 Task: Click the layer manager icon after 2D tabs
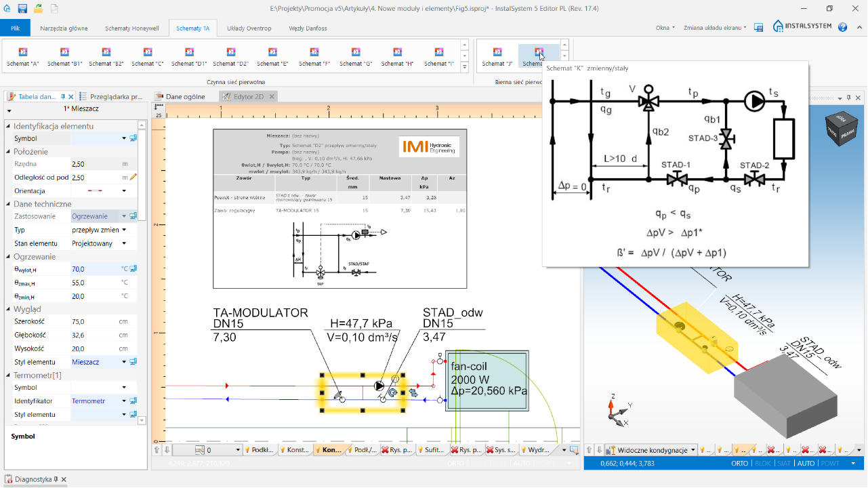tap(574, 449)
